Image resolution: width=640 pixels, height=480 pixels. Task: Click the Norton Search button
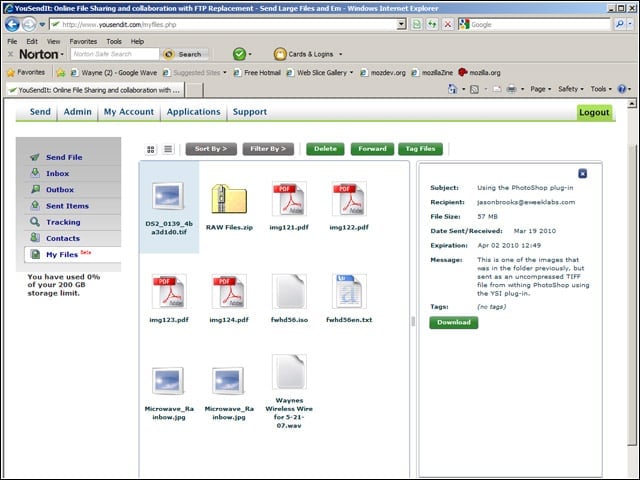pos(185,54)
